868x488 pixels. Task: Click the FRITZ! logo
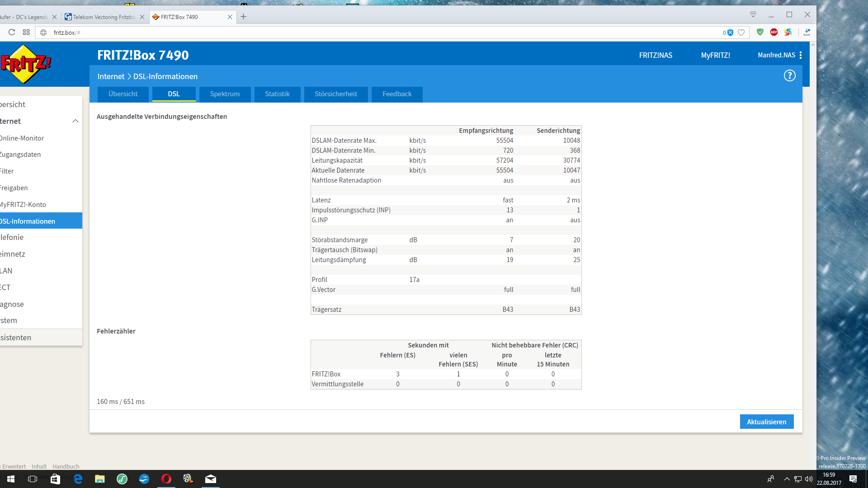click(x=25, y=64)
